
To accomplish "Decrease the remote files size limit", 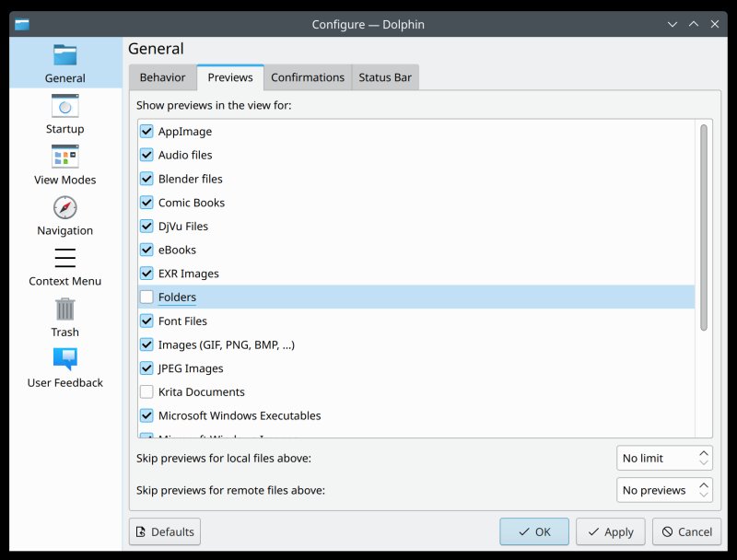I will point(705,496).
